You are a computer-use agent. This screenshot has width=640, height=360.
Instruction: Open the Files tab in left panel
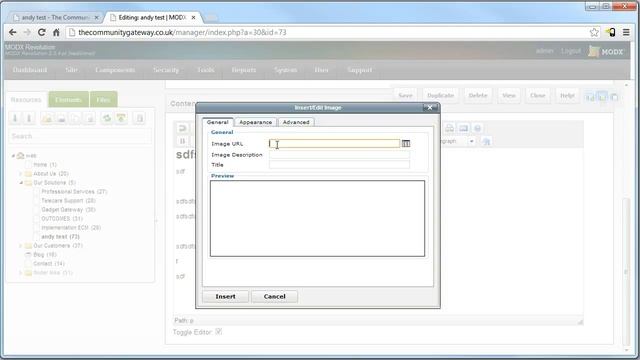[x=103, y=100]
